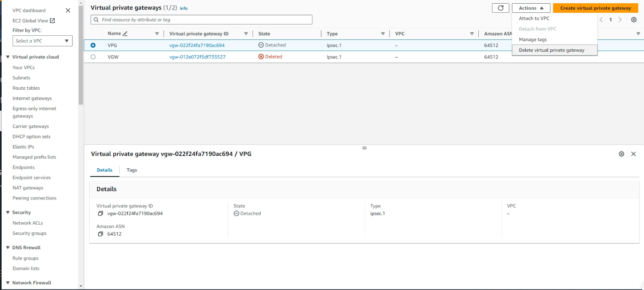Click the find resource search field

pyautogui.click(x=202, y=20)
